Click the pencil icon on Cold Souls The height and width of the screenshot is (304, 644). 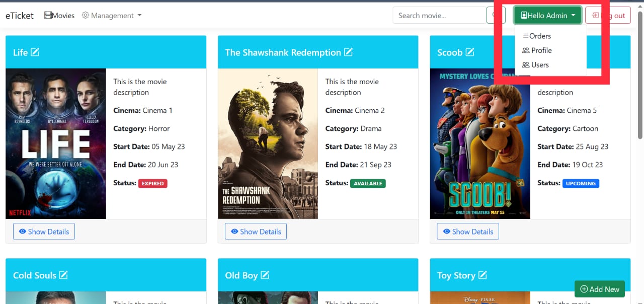63,275
